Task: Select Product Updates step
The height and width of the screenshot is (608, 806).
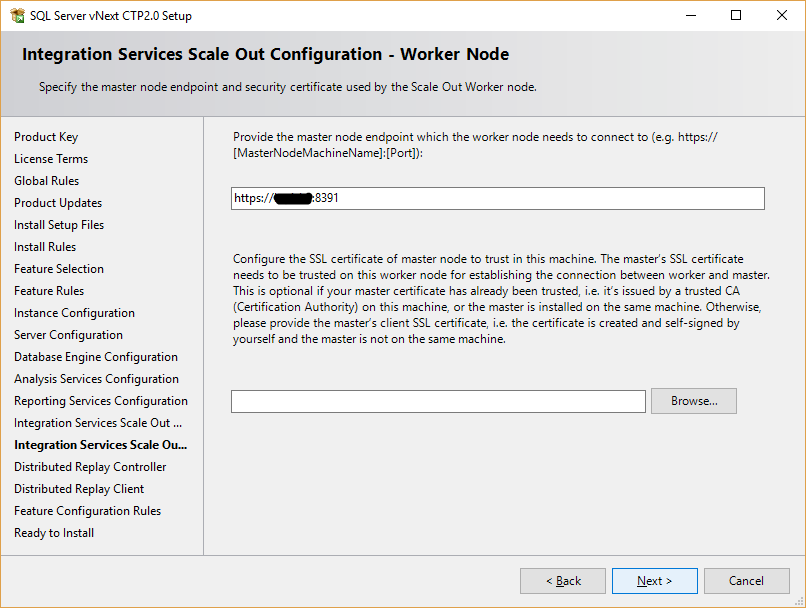Action: point(58,203)
